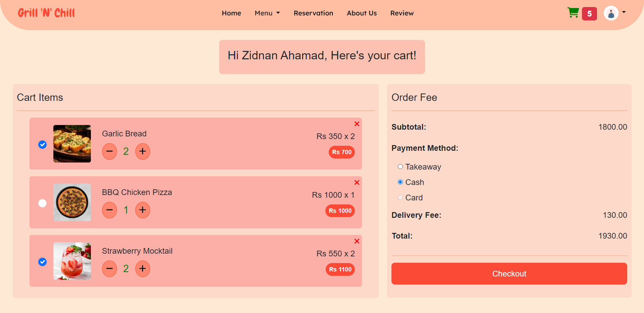
Task: Click the Checkout button
Action: [x=509, y=273]
